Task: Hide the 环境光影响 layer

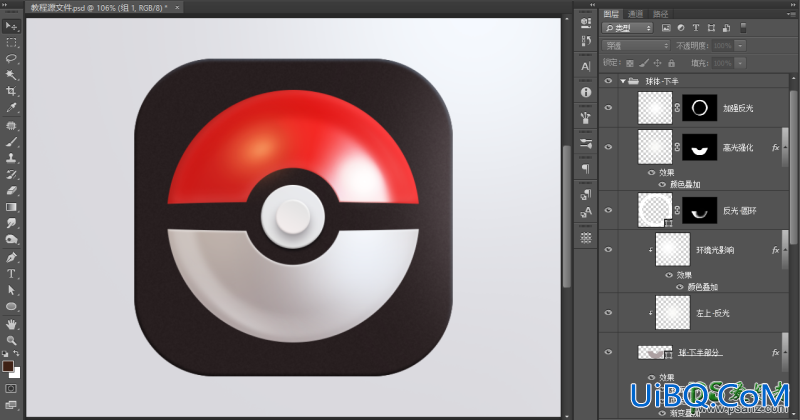Action: coord(608,250)
